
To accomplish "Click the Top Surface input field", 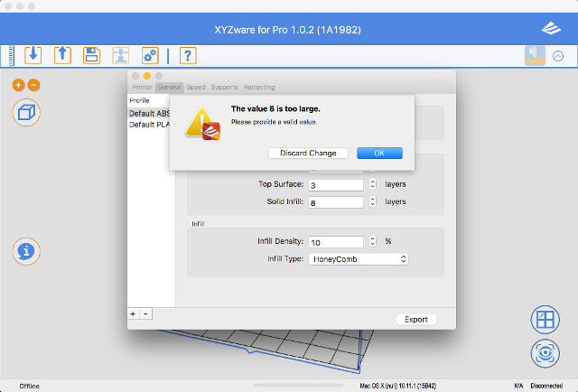I will click(x=336, y=185).
